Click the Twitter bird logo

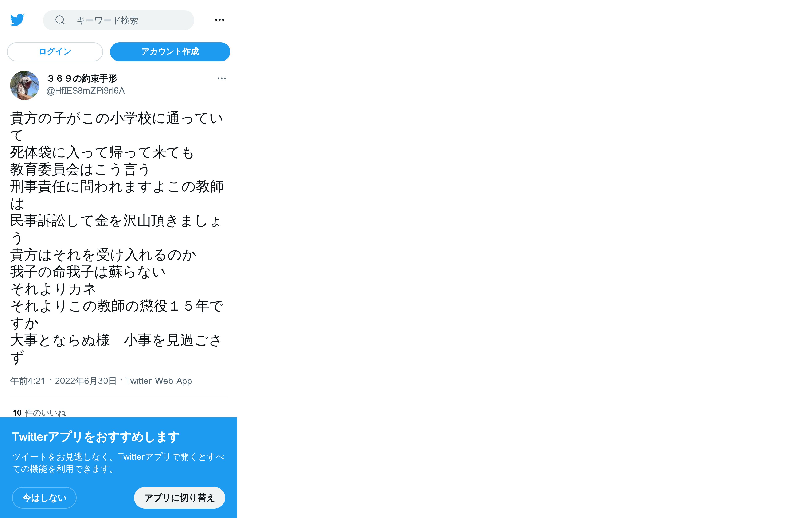(17, 20)
